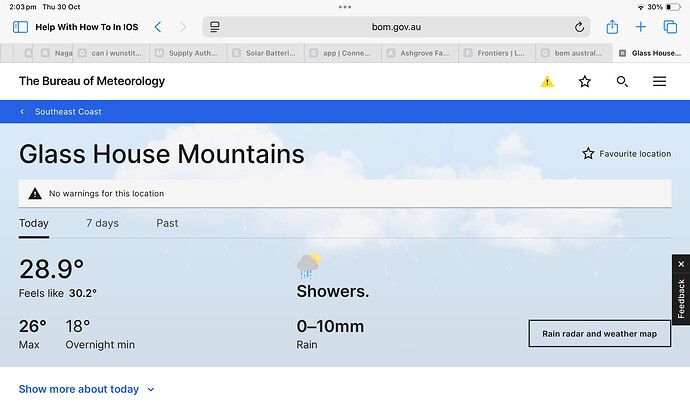Open the hamburger navigation menu

(x=659, y=81)
